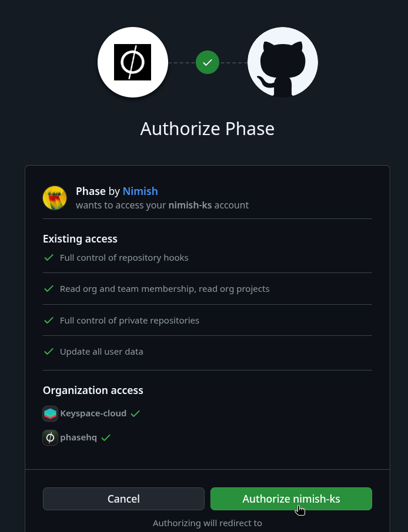408x532 pixels.
Task: Open the Nimish developer profile link
Action: (140, 191)
